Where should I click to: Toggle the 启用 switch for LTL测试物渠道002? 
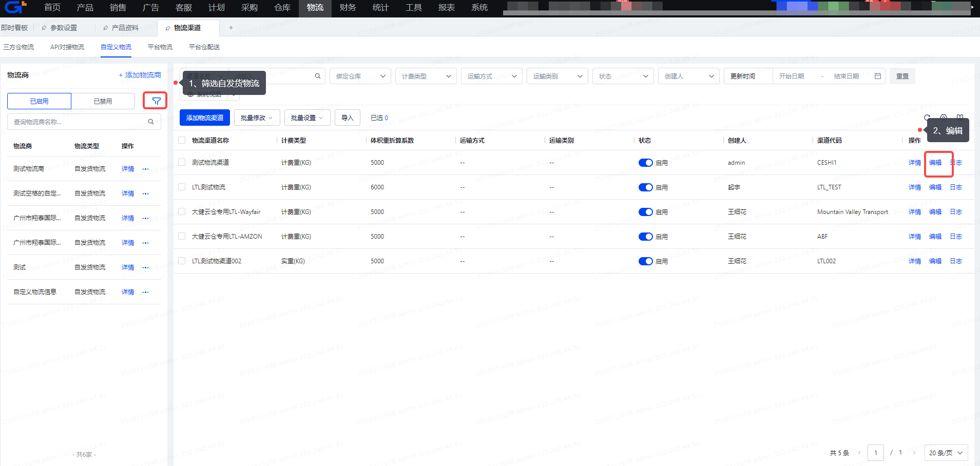pyautogui.click(x=645, y=261)
